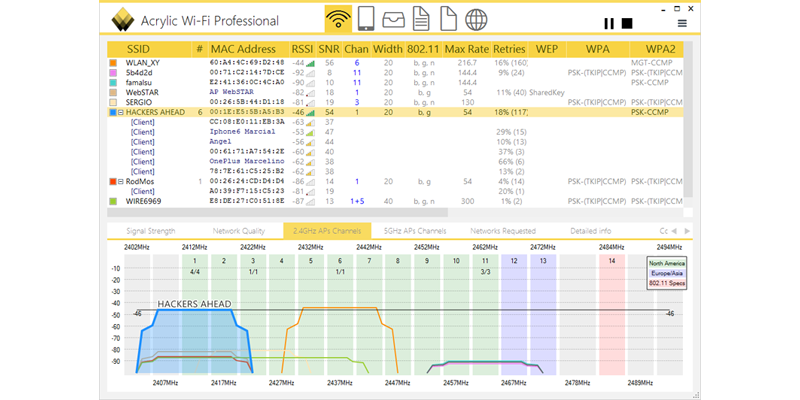This screenshot has height=400, width=800.
Task: Open the Wi-Fi access points view icon
Action: [339, 20]
